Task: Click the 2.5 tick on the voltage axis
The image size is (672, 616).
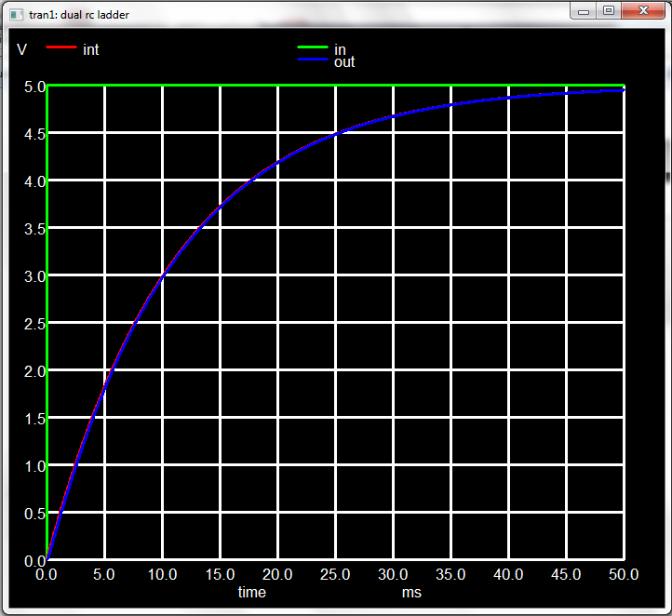Action: pyautogui.click(x=34, y=324)
